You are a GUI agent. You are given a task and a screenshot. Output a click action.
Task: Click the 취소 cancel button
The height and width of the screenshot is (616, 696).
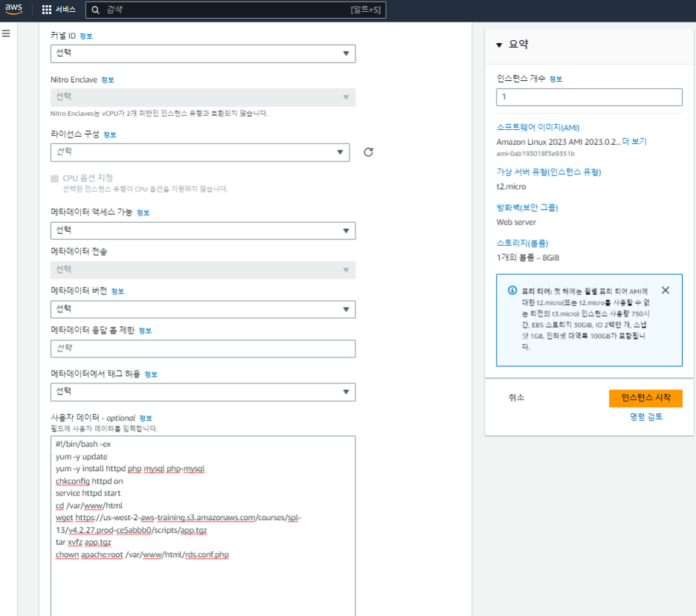pyautogui.click(x=516, y=398)
